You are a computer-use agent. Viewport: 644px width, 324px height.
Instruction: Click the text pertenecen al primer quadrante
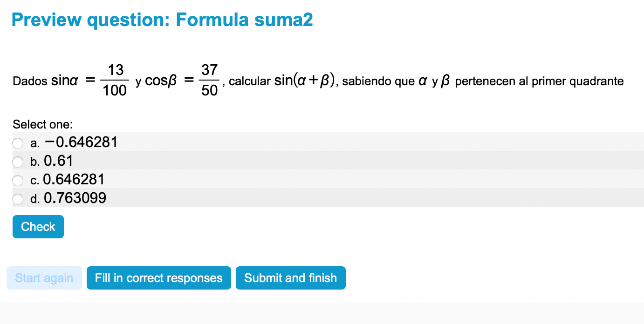pyautogui.click(x=539, y=81)
